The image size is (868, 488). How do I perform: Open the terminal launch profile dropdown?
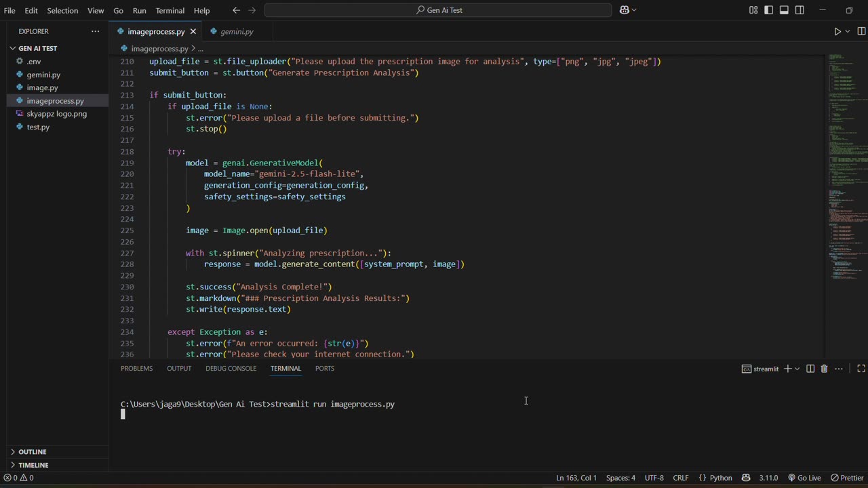click(x=797, y=369)
